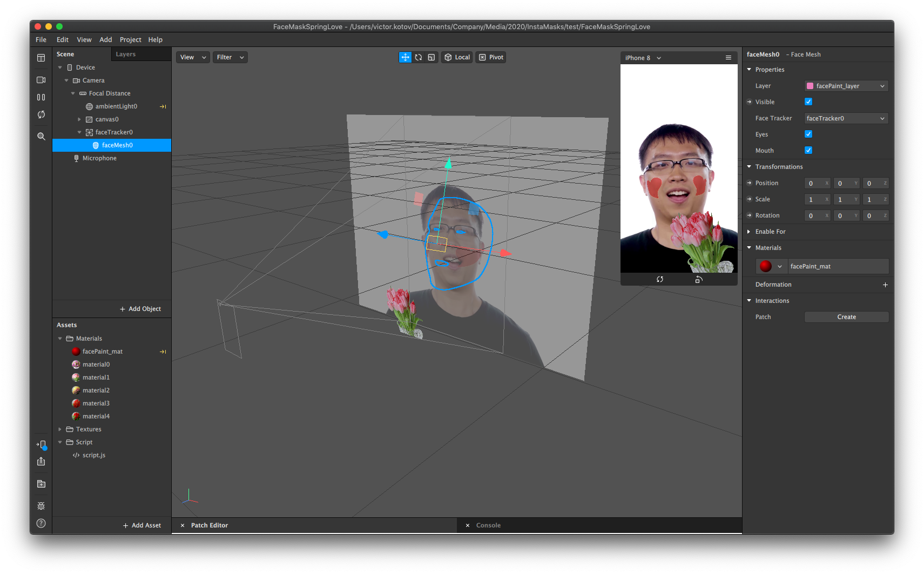Switch to the Layers tab
Viewport: 924px width, 574px height.
coord(125,54)
